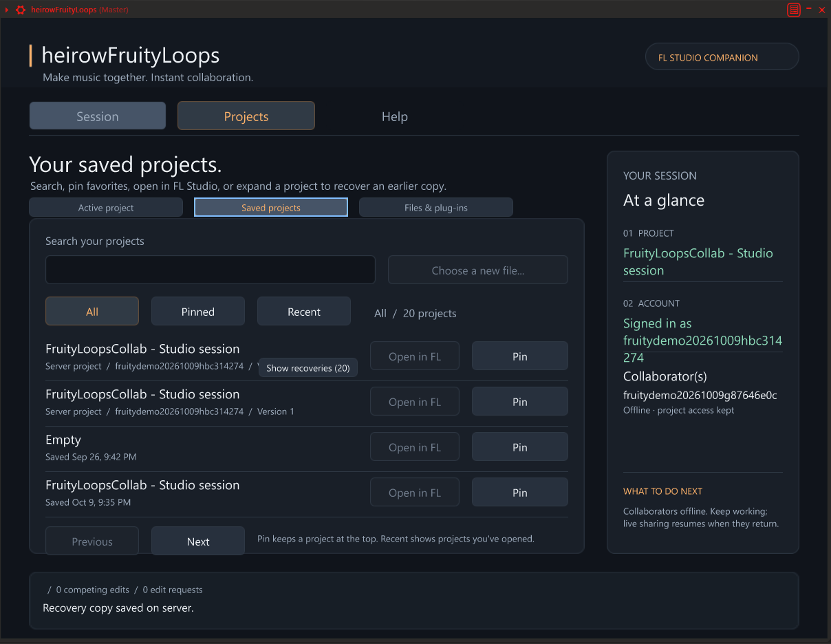Minimize the heirowFruityLoops plugin window
This screenshot has width=831, height=644.
(x=809, y=9)
